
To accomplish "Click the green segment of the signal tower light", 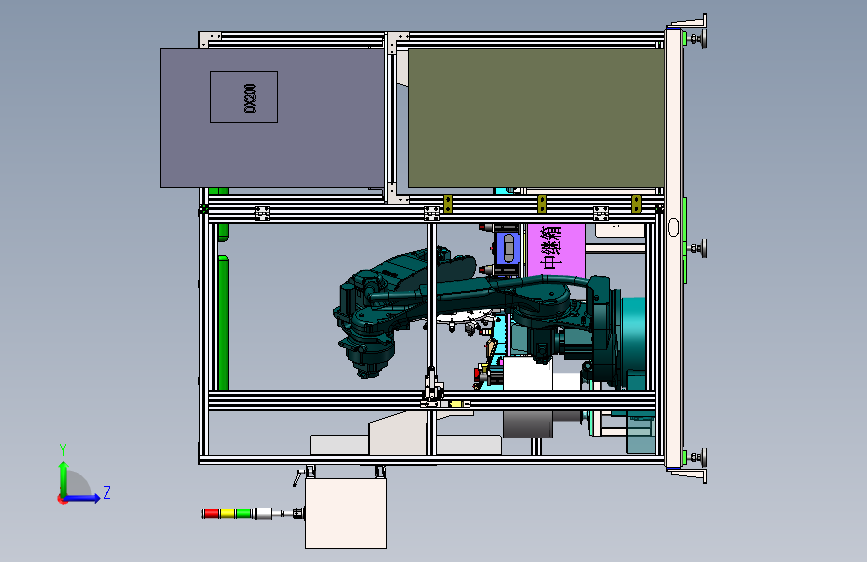I will [x=244, y=513].
